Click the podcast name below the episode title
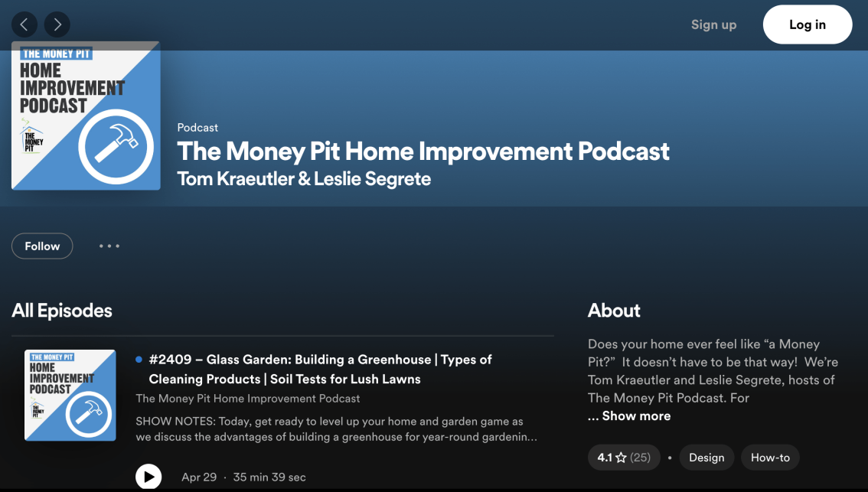Image resolution: width=868 pixels, height=492 pixels. click(x=247, y=398)
